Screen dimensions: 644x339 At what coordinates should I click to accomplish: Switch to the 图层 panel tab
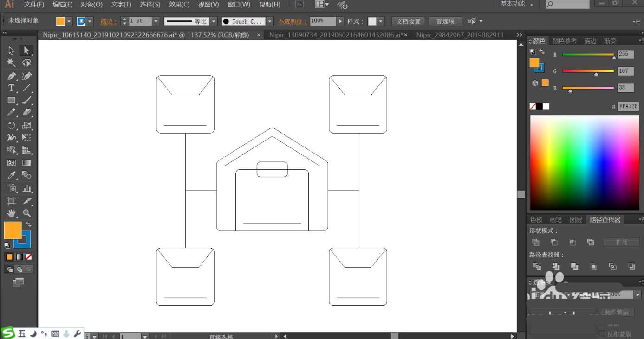(576, 220)
